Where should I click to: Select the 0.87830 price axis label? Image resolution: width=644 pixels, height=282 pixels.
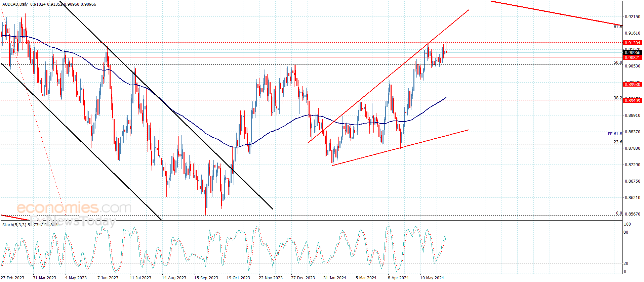(632, 148)
